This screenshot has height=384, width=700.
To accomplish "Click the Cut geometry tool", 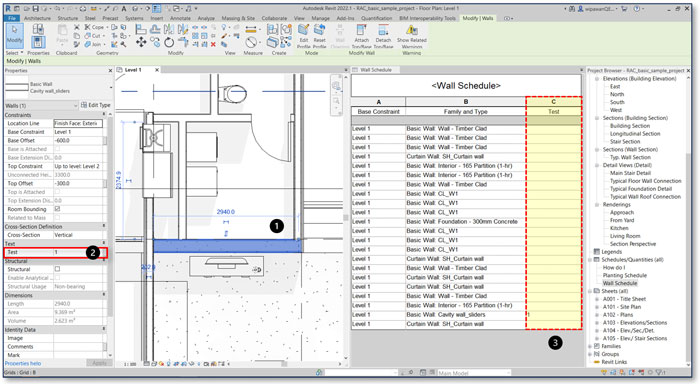I will pyautogui.click(x=93, y=36).
